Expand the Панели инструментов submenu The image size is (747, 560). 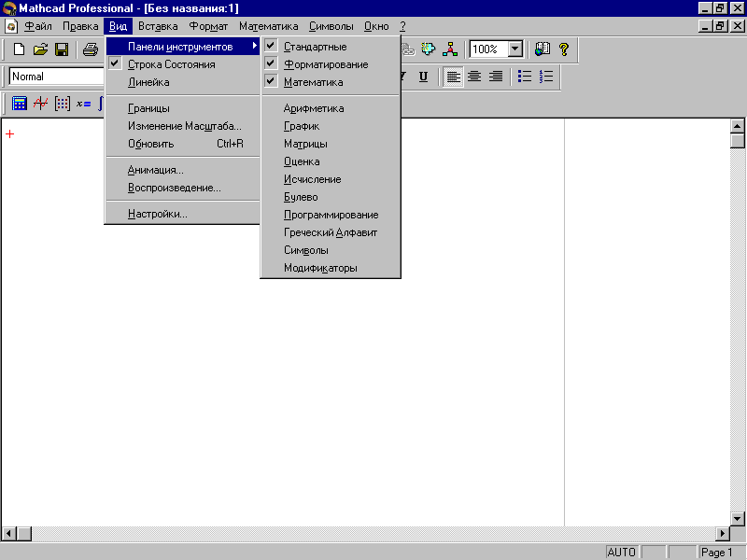click(x=182, y=47)
